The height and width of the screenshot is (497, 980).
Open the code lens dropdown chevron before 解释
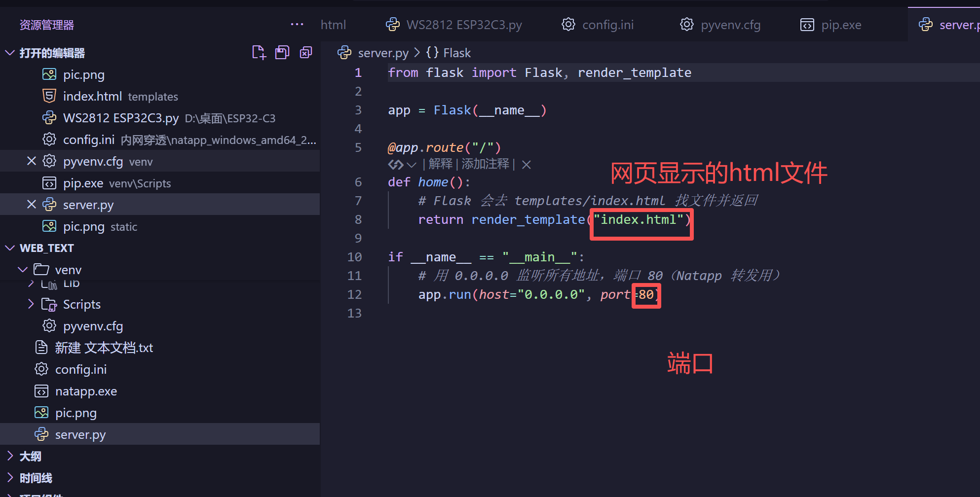click(x=412, y=165)
